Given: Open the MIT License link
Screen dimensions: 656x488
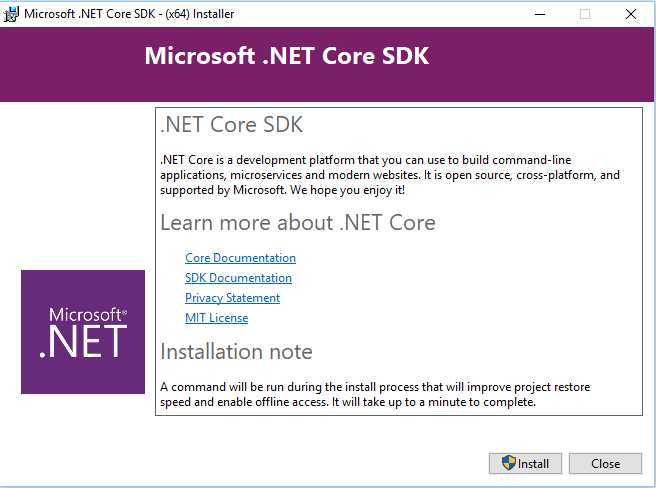Looking at the screenshot, I should [217, 318].
